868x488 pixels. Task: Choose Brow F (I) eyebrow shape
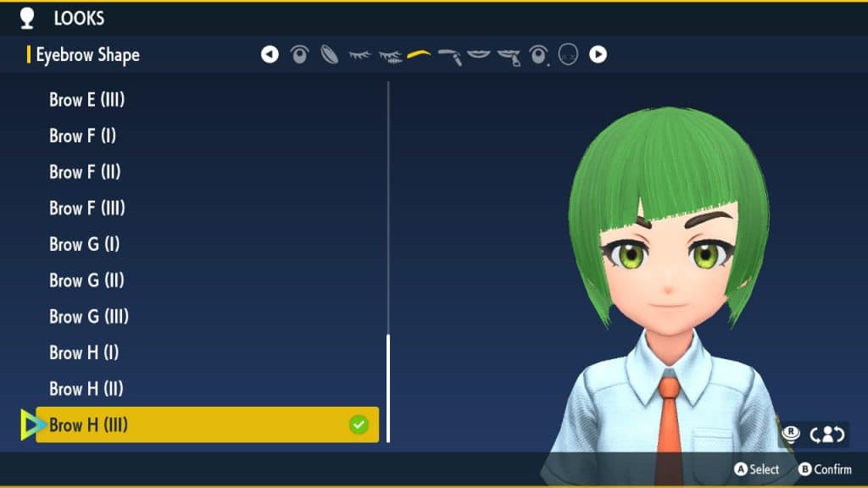82,136
